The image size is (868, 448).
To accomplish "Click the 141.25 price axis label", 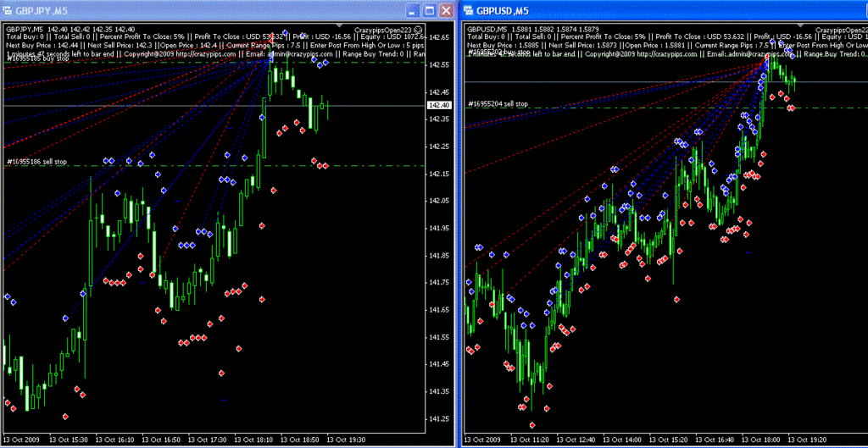I will point(439,418).
